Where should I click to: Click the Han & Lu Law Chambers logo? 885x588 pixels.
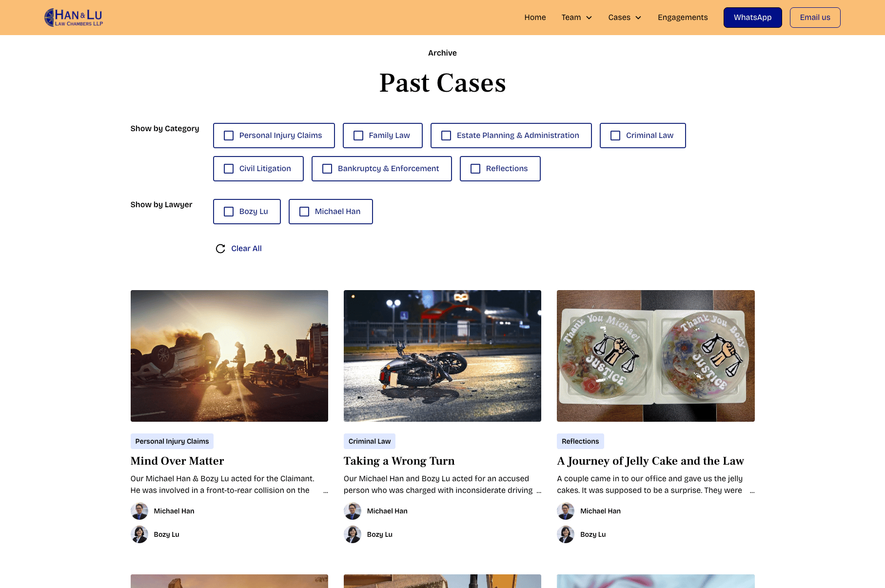(x=74, y=18)
